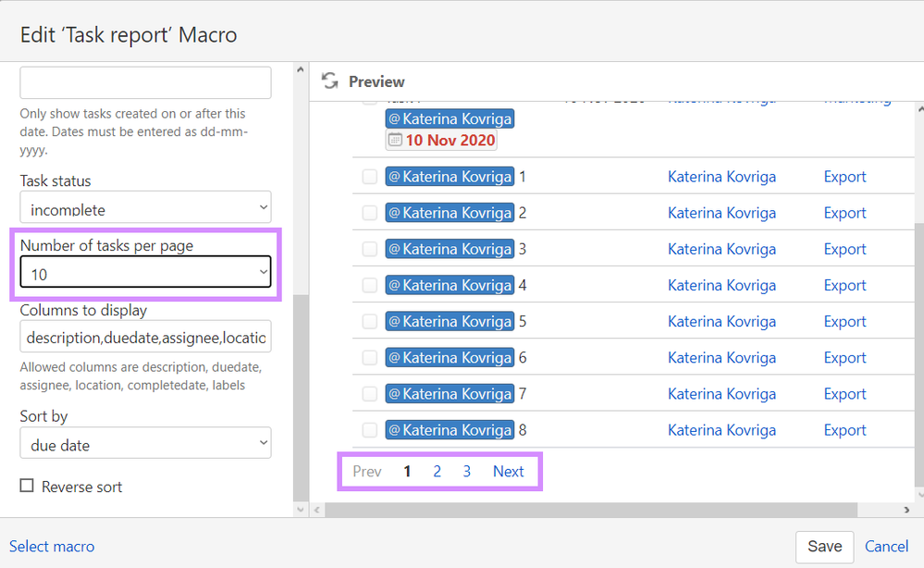Open assignee Katerina Kovriga in task 4 row
The width and height of the screenshot is (924, 568).
point(721,285)
